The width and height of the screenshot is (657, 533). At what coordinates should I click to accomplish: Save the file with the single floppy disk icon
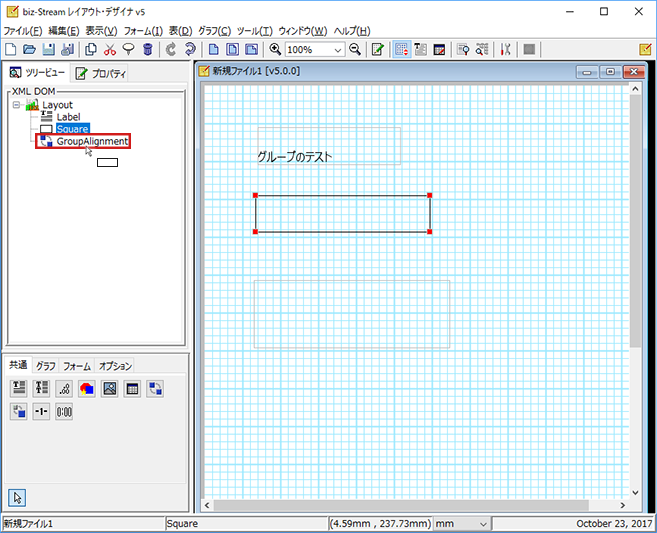point(49,49)
